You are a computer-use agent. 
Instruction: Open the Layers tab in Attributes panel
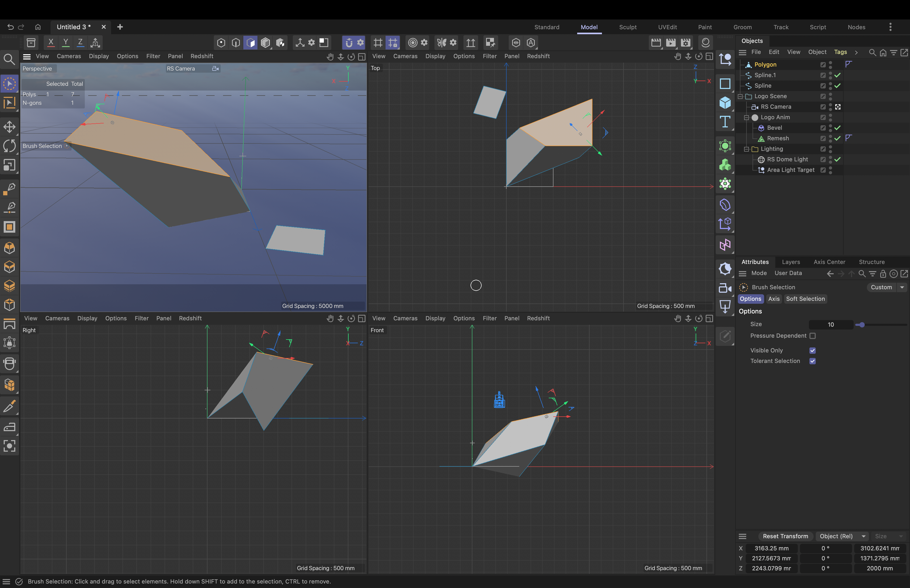pos(790,262)
